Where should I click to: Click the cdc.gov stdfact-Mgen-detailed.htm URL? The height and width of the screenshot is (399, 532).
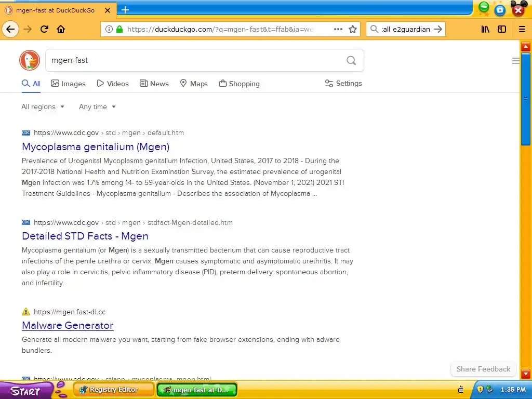pyautogui.click(x=133, y=222)
